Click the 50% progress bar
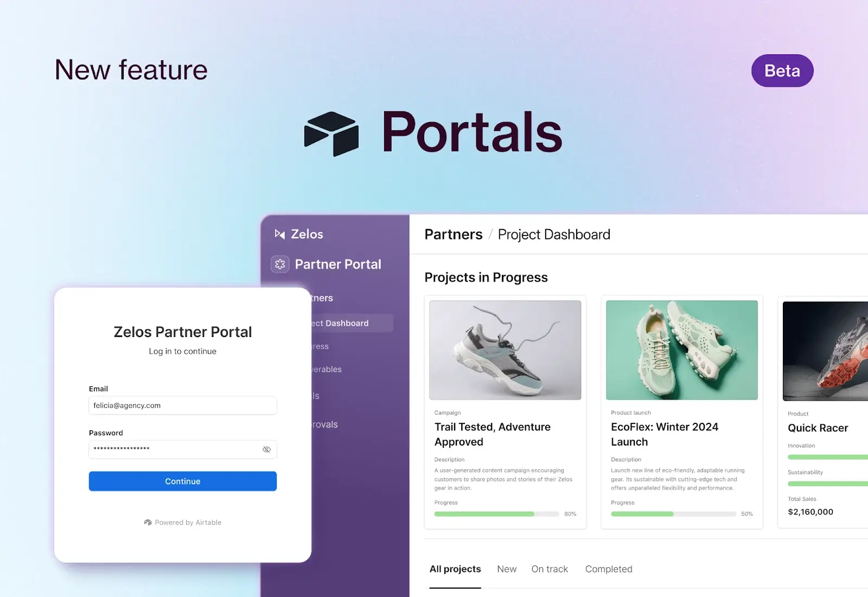This screenshot has height=597, width=868. pyautogui.click(x=673, y=514)
